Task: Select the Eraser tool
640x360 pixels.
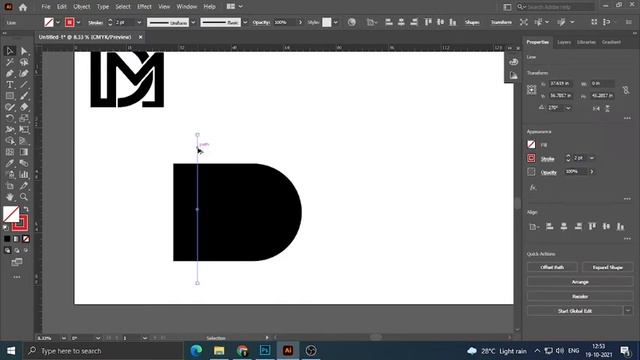Action: click(24, 107)
